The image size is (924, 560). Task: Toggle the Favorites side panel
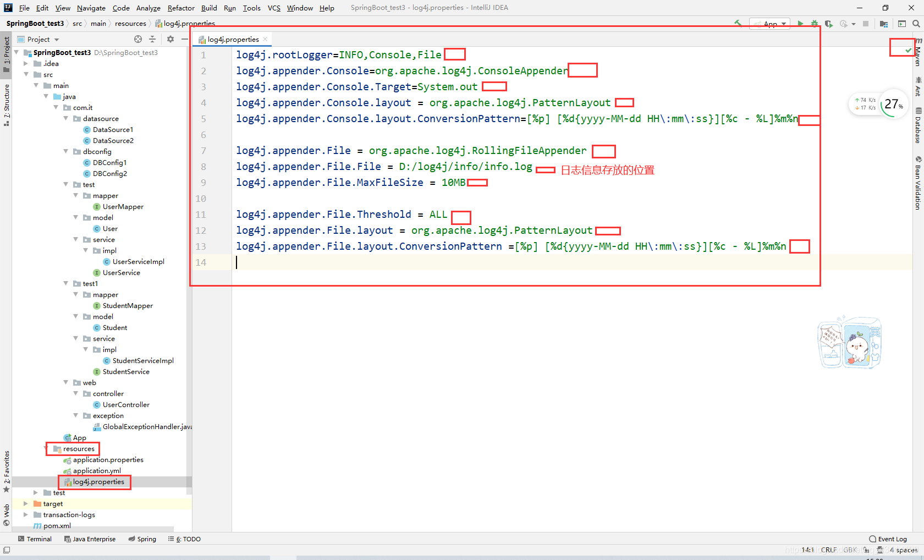6,472
